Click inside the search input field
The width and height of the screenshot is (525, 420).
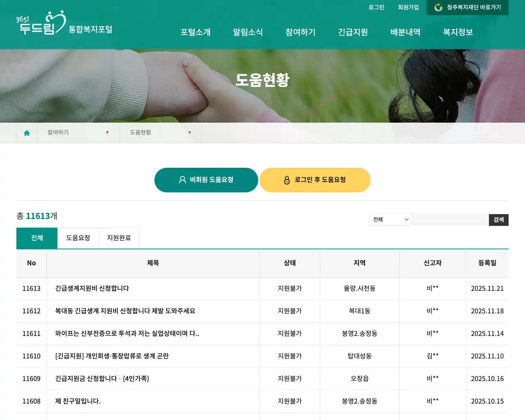[x=450, y=219]
